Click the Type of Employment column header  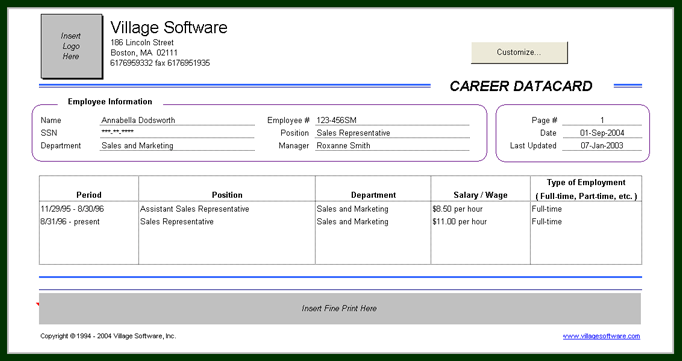[x=586, y=189]
